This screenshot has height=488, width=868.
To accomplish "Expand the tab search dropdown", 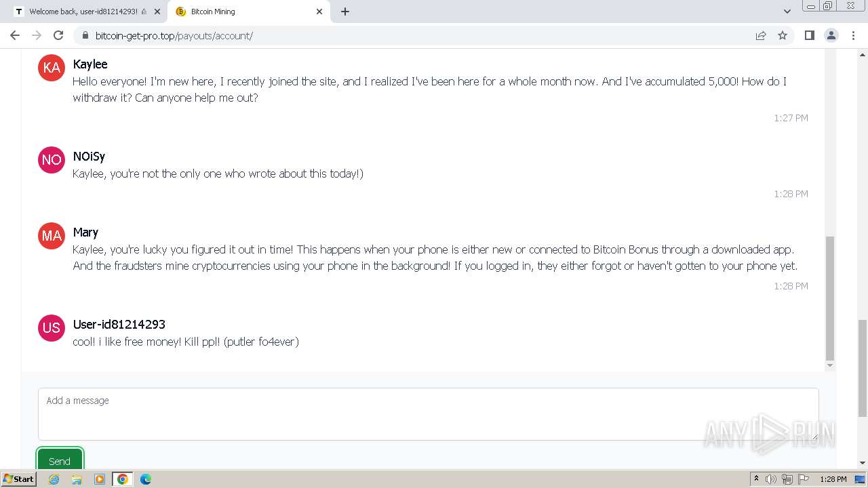I will [787, 12].
